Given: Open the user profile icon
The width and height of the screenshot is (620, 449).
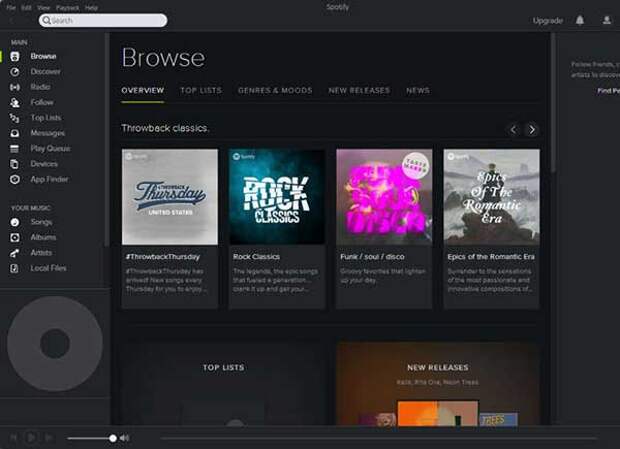Looking at the screenshot, I should click(607, 20).
